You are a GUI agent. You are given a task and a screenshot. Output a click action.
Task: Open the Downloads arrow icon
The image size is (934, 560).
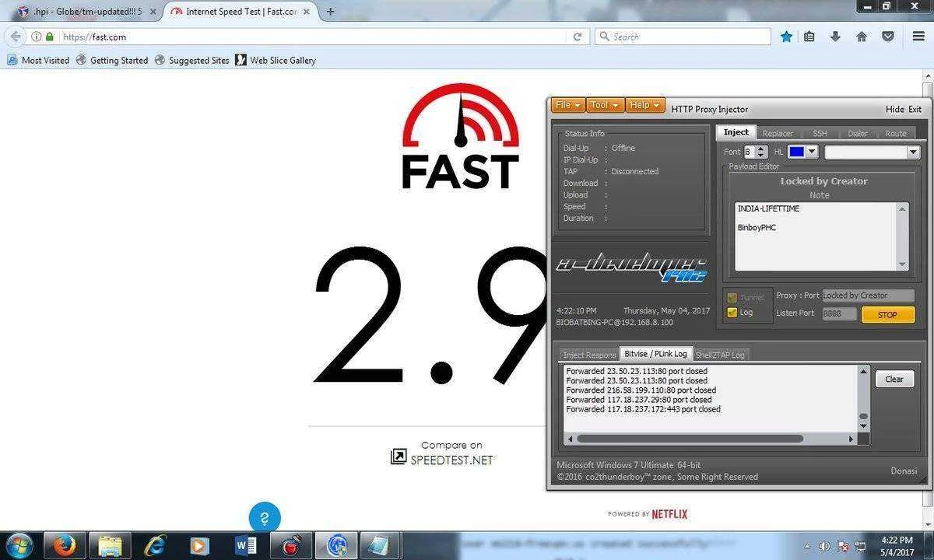pyautogui.click(x=835, y=37)
